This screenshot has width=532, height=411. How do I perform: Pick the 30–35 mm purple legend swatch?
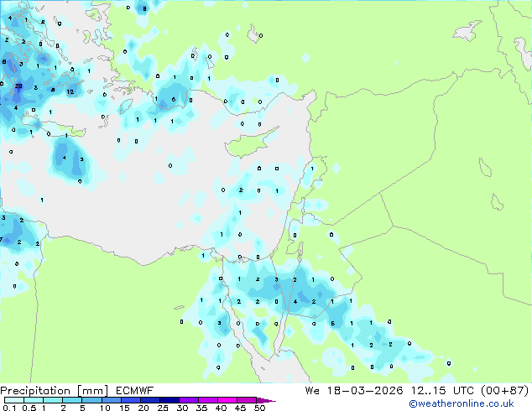click(188, 400)
